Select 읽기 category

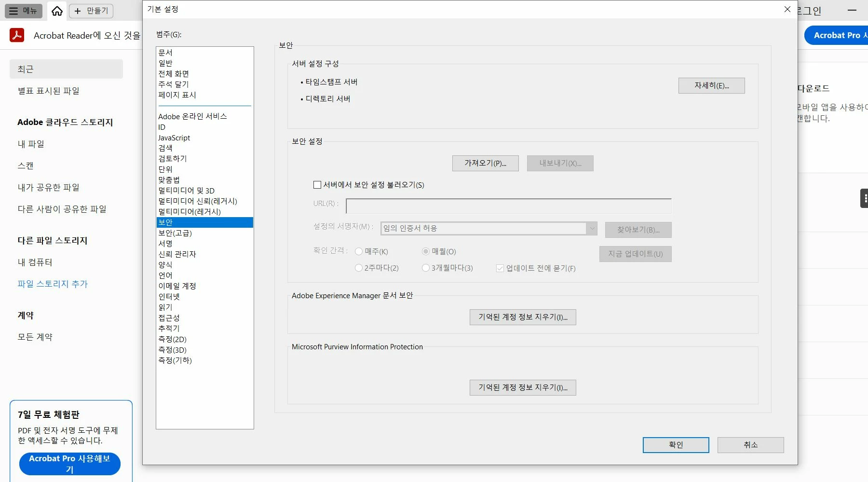coord(204,307)
